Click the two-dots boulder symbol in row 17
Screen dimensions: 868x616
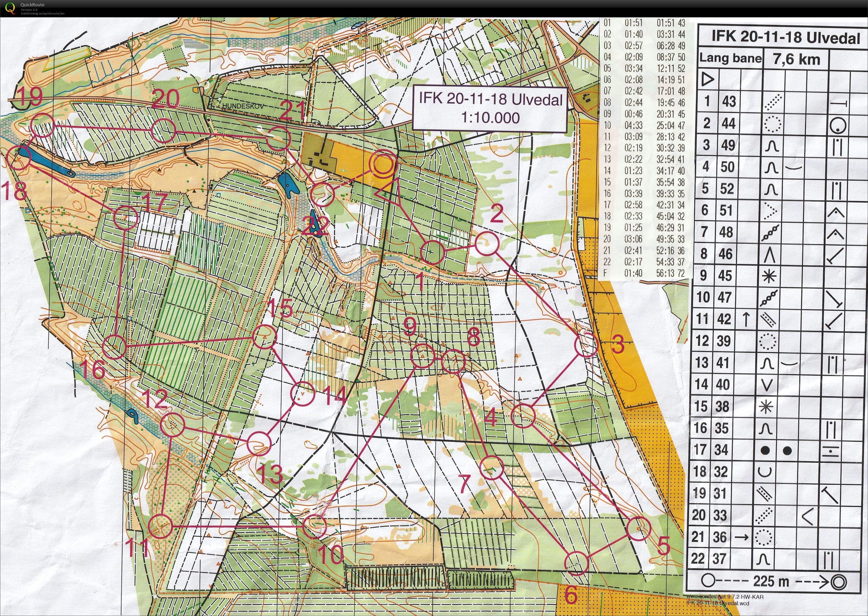pyautogui.click(x=776, y=451)
